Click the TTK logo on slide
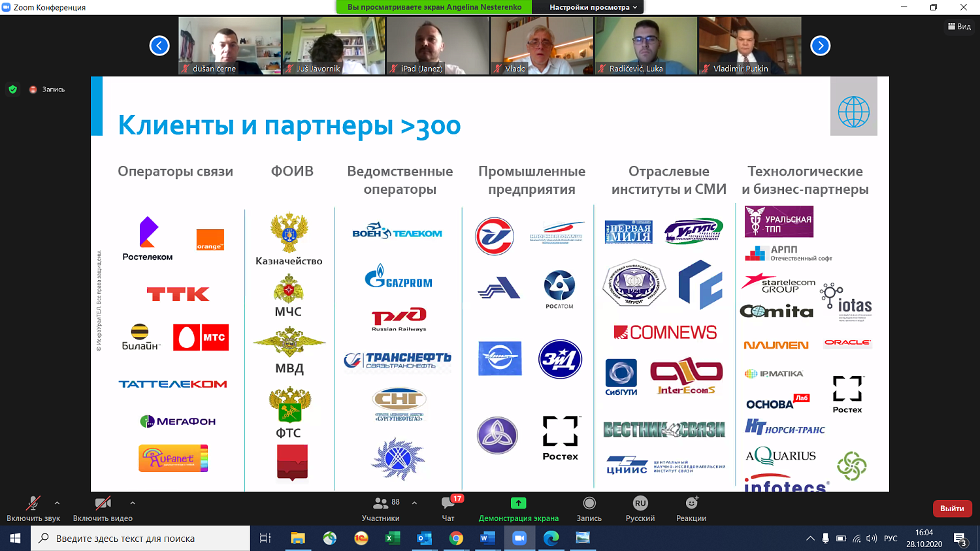980x551 pixels. click(178, 294)
